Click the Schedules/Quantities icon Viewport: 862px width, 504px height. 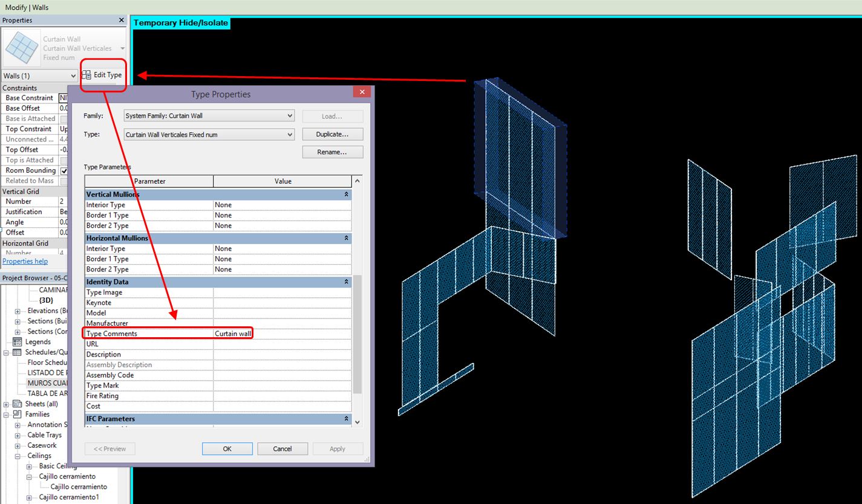pos(16,352)
